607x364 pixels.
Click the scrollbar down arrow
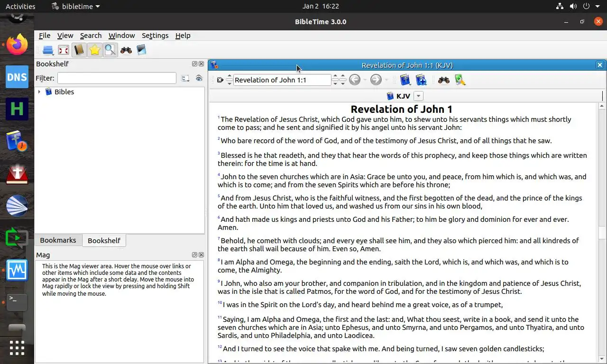pyautogui.click(x=602, y=358)
